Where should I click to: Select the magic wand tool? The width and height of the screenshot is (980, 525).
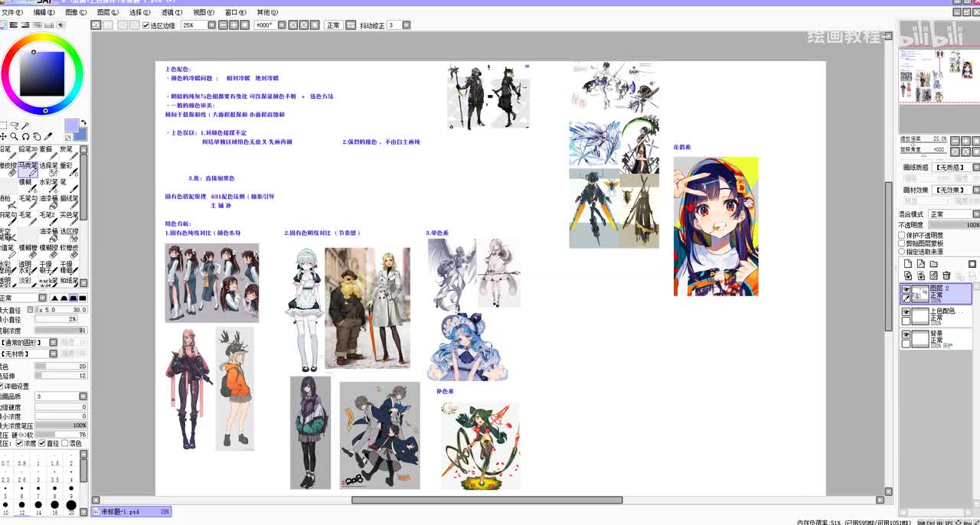coord(25,126)
